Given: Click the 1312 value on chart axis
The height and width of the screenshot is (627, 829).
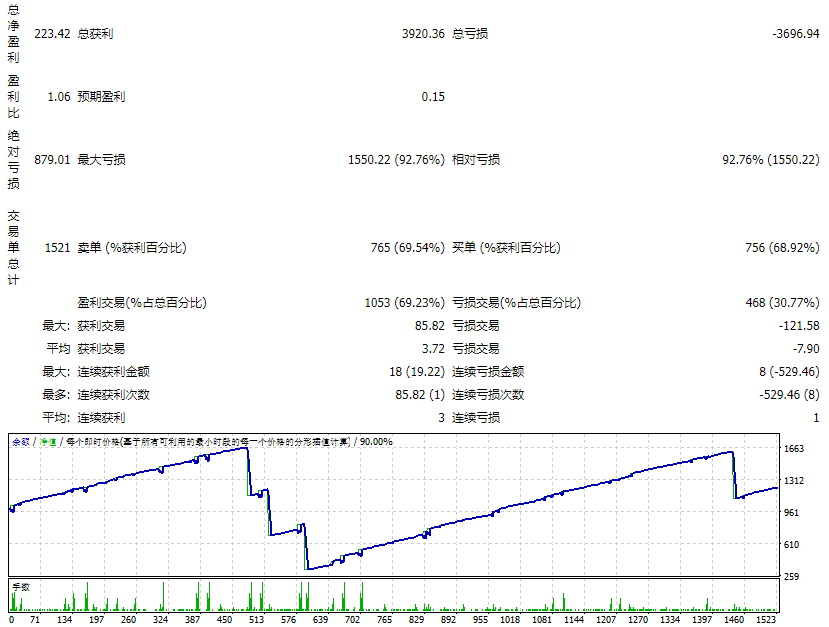Looking at the screenshot, I should (x=794, y=481).
